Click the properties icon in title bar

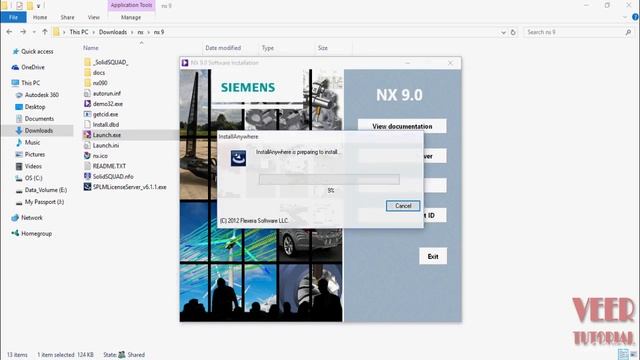click(x=19, y=6)
